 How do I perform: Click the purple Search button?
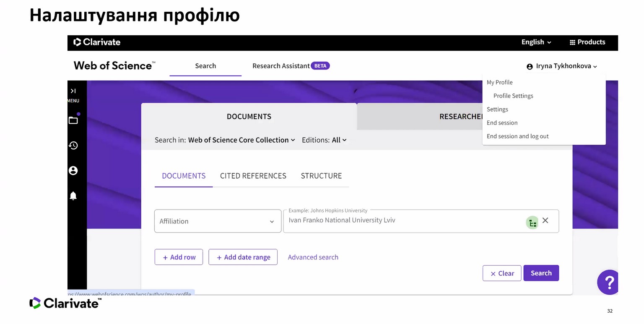coord(541,273)
